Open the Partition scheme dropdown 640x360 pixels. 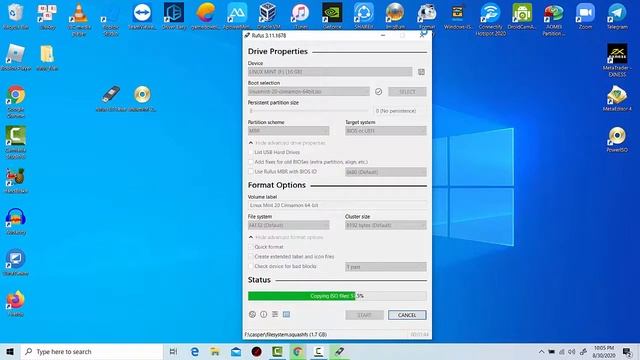(x=289, y=131)
